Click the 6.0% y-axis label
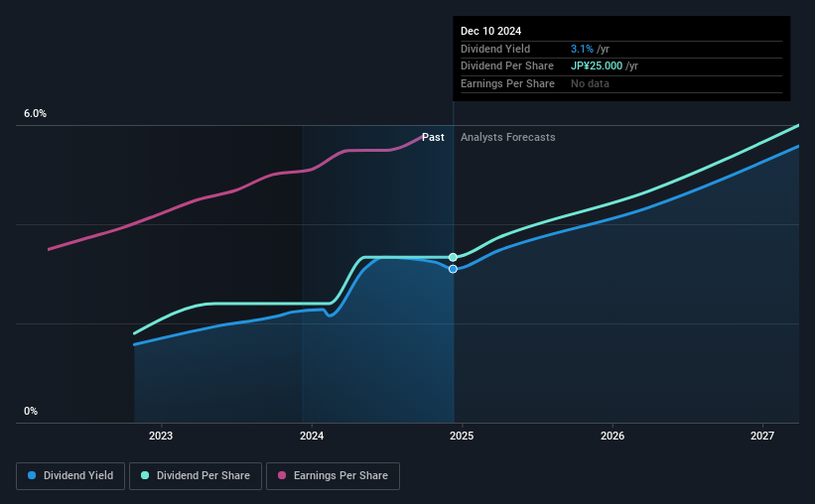The width and height of the screenshot is (815, 504). (x=36, y=114)
